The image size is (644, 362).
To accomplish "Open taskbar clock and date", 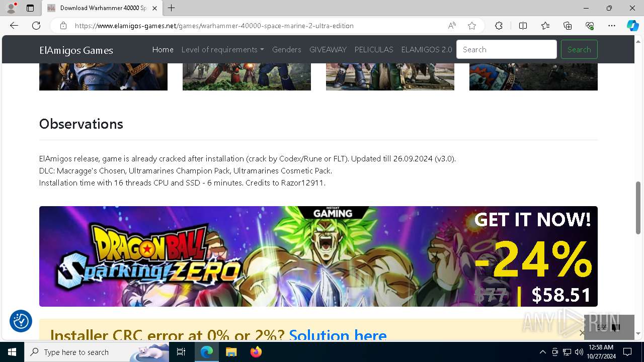I will (601, 352).
